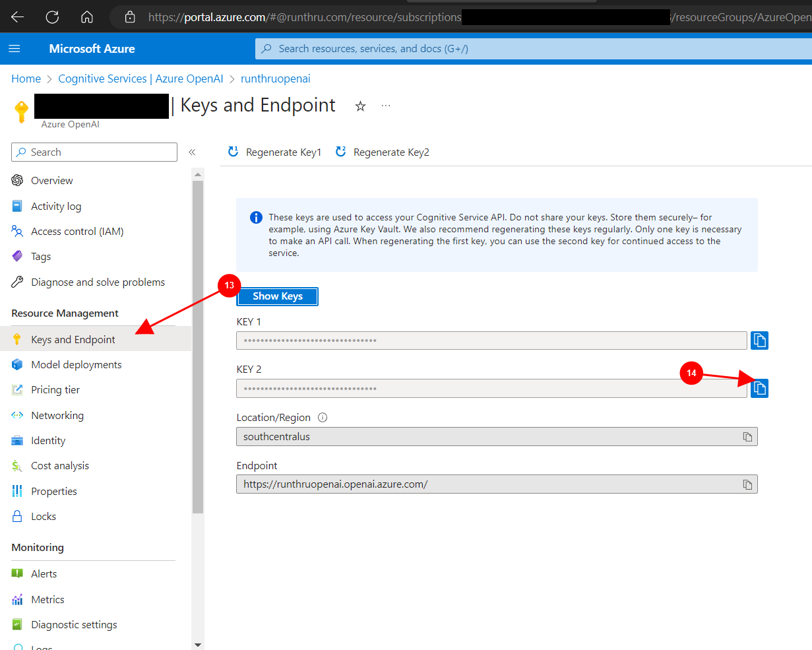
Task: Open the Azure portal hamburger menu
Action: (15, 49)
